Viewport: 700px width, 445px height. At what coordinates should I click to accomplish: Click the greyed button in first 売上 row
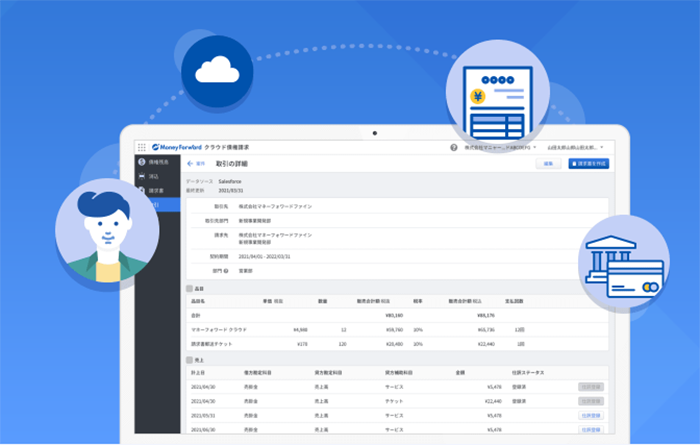click(x=592, y=385)
